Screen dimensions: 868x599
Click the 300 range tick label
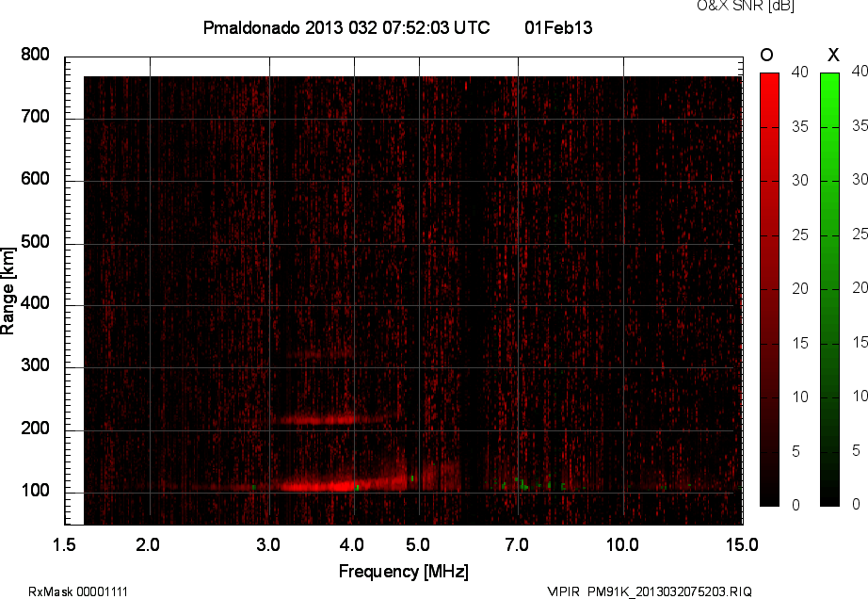click(x=35, y=365)
